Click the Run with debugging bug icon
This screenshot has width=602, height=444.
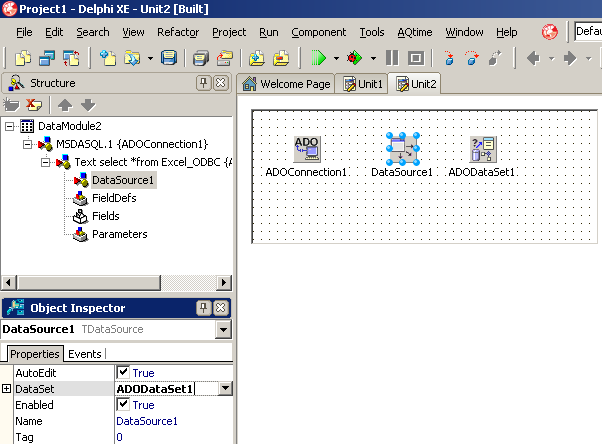pyautogui.click(x=355, y=58)
